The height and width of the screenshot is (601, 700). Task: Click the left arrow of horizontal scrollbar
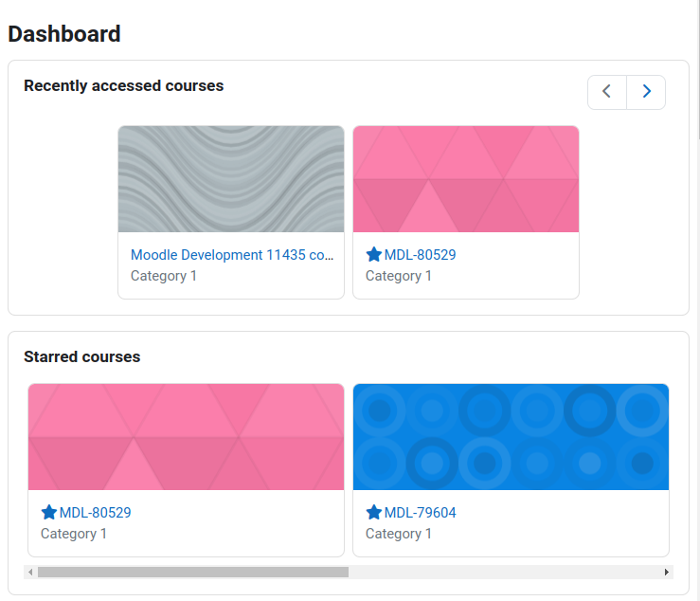[30, 572]
